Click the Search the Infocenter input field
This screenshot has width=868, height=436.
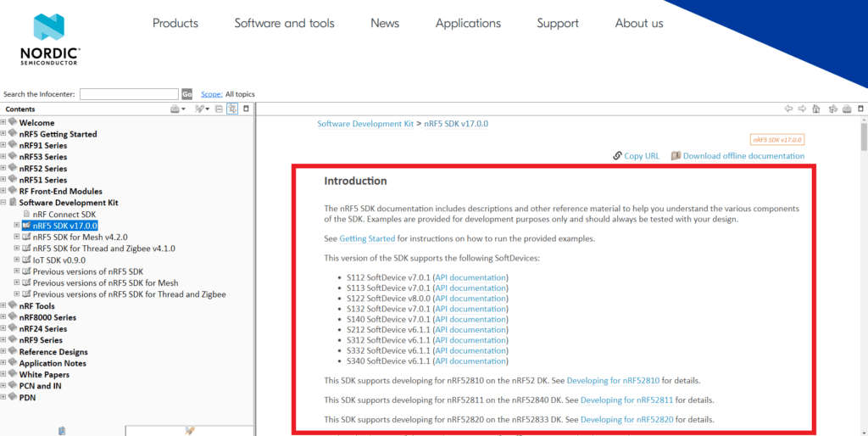(129, 94)
